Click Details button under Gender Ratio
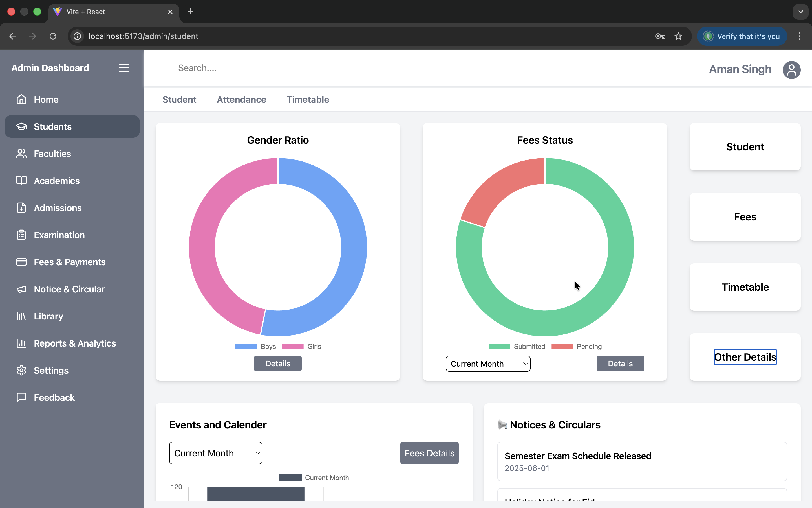Screen dimensions: 812x508 pos(277,364)
